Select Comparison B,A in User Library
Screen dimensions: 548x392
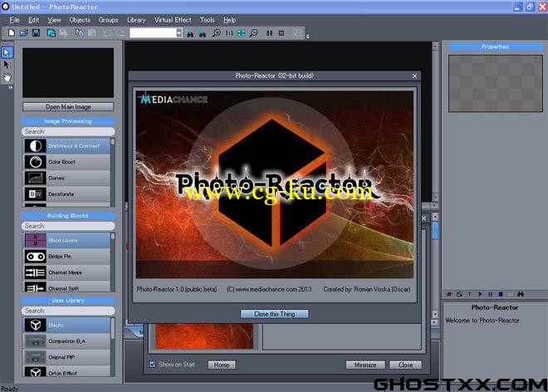pyautogui.click(x=66, y=341)
